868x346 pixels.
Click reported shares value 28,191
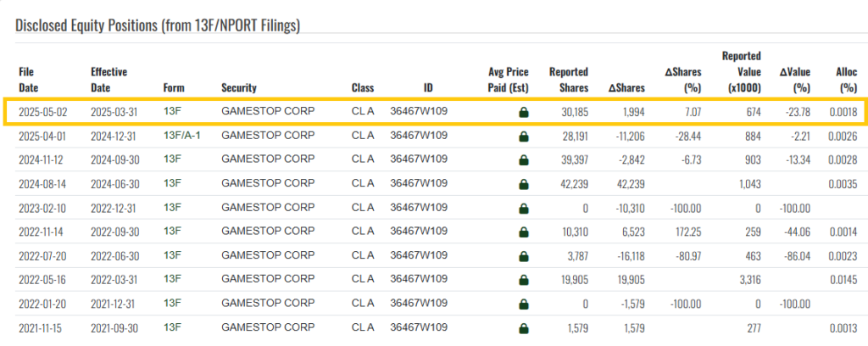point(574,137)
